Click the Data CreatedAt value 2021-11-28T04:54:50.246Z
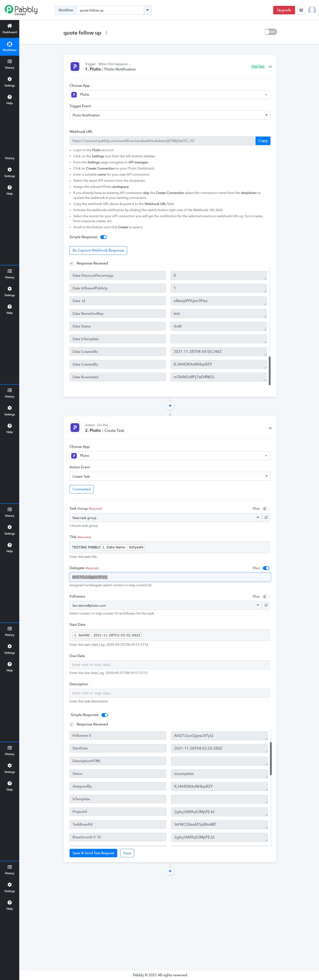The image size is (319, 980). pos(219,351)
